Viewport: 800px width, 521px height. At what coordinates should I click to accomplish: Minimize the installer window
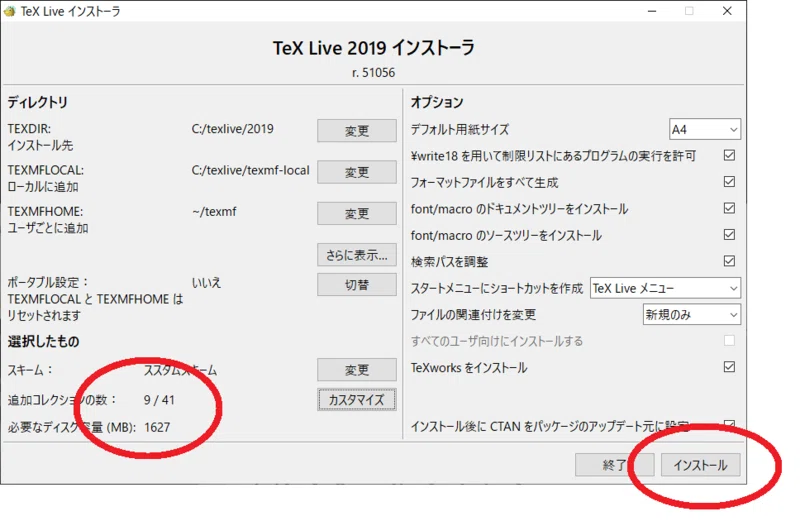coord(652,11)
